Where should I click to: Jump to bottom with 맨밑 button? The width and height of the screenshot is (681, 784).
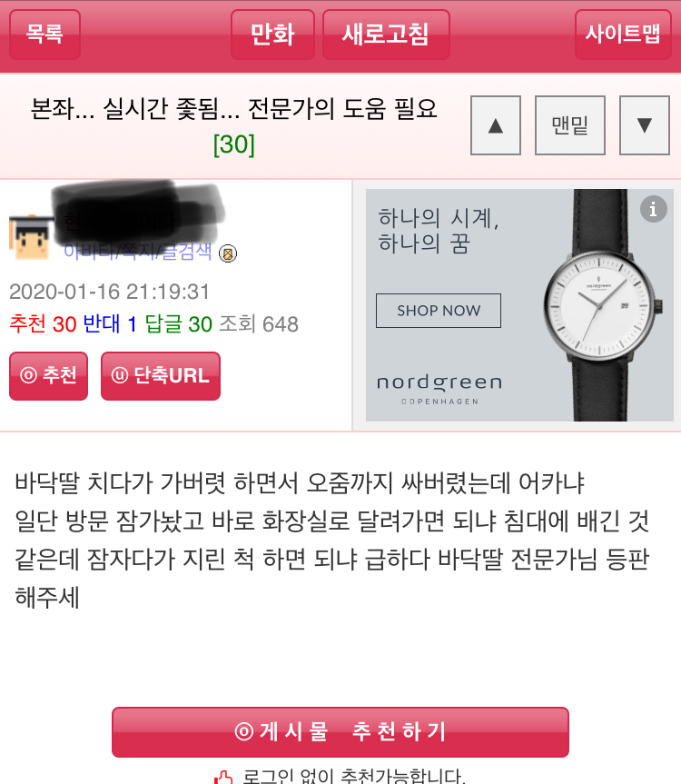(570, 125)
